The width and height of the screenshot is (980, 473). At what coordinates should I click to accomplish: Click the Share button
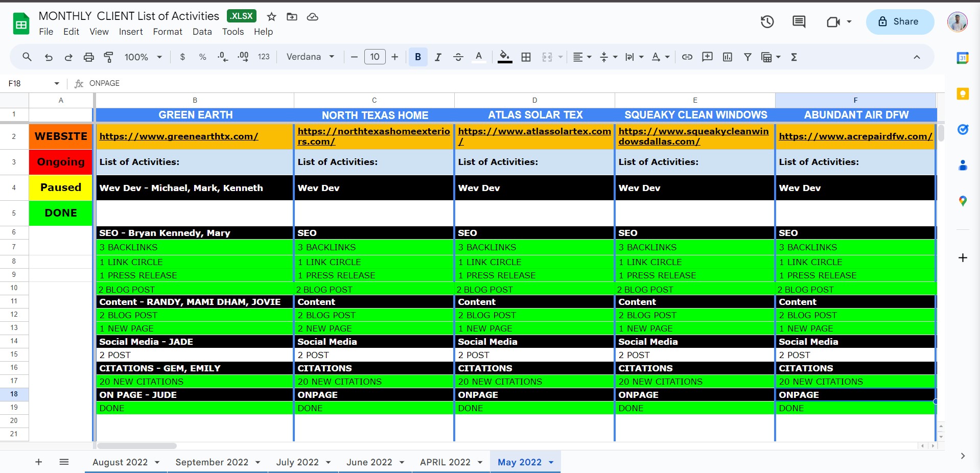pos(900,21)
